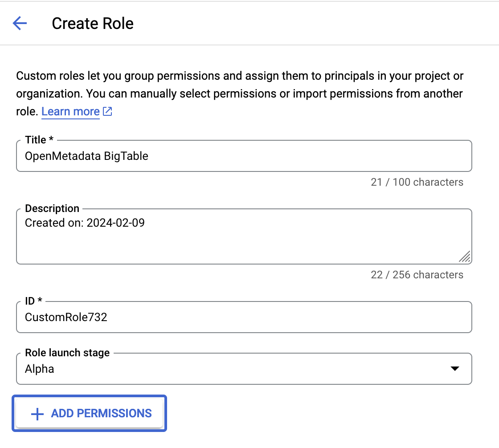
Task: Click the ADD PERMISSIONS button
Action: (89, 413)
